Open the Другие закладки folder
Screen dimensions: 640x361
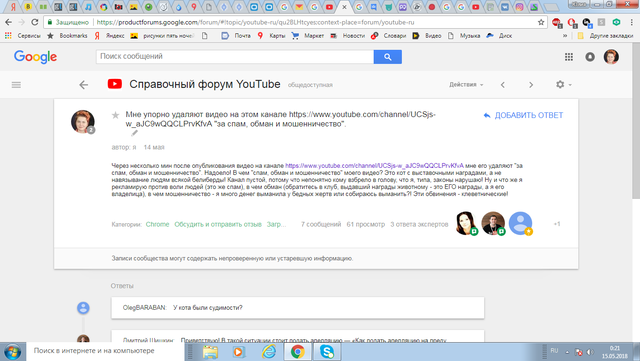pos(605,36)
